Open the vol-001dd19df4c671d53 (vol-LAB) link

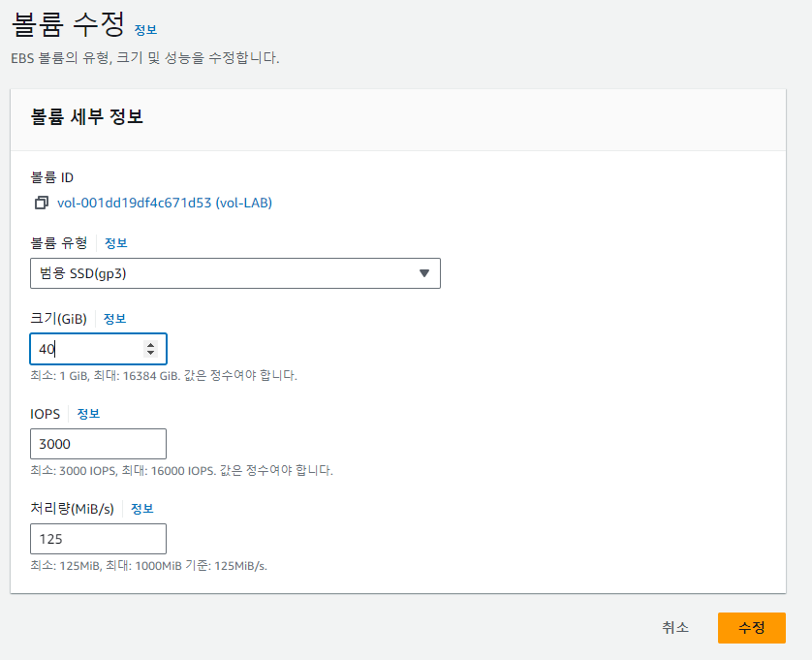pos(165,203)
